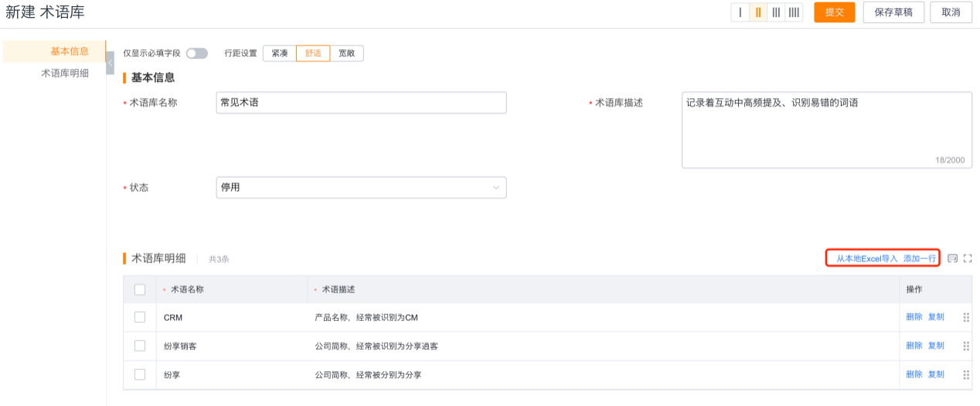Switch to four-column layout icon

794,12
